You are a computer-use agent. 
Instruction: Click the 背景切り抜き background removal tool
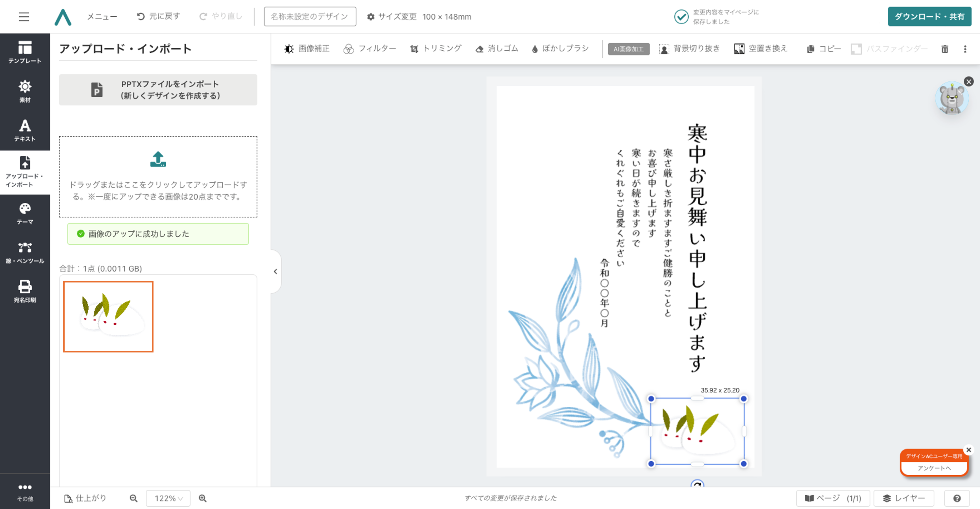689,49
